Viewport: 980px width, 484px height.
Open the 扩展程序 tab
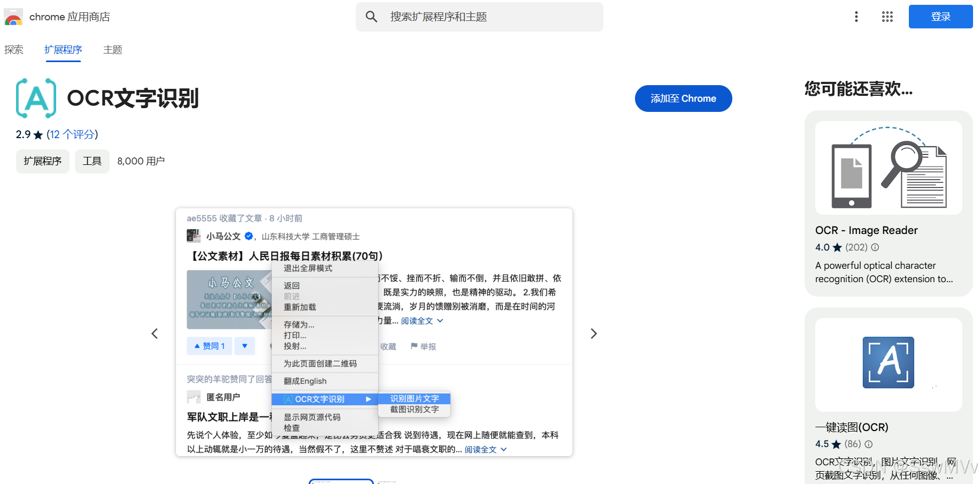(63, 50)
